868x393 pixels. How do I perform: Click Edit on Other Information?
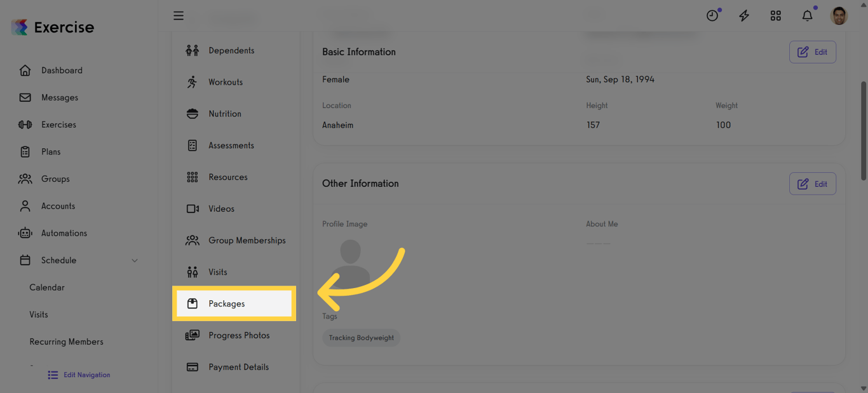coord(813,183)
